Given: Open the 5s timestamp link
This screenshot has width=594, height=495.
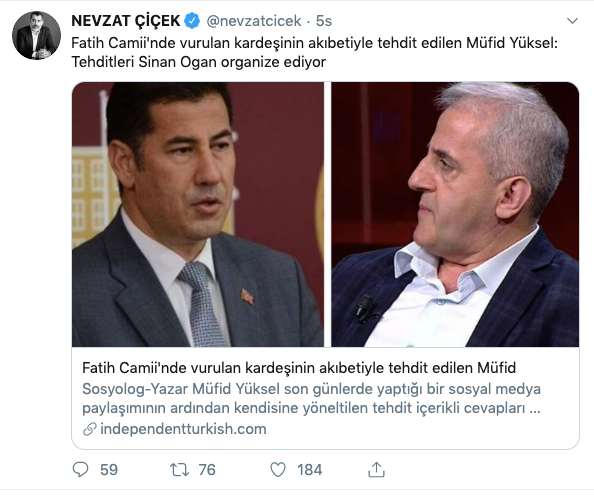Looking at the screenshot, I should pyautogui.click(x=324, y=21).
